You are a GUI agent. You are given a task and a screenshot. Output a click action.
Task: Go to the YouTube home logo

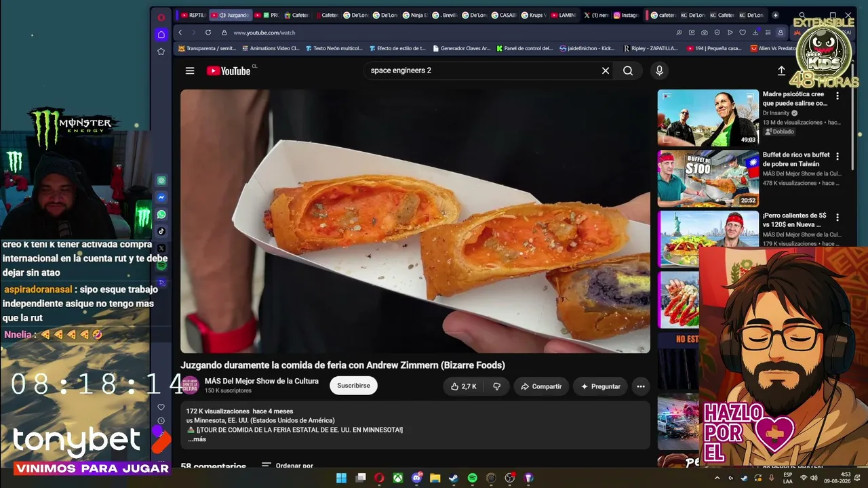pyautogui.click(x=229, y=70)
